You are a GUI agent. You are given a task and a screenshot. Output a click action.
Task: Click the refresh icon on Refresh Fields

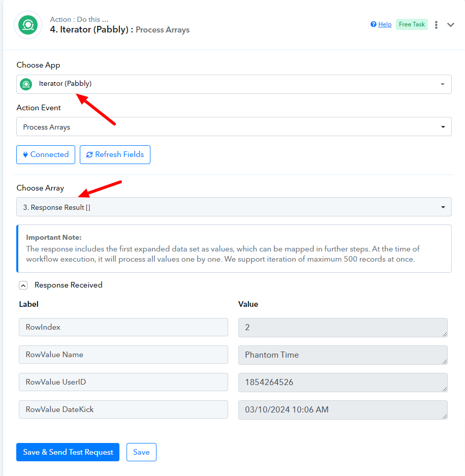click(x=89, y=155)
